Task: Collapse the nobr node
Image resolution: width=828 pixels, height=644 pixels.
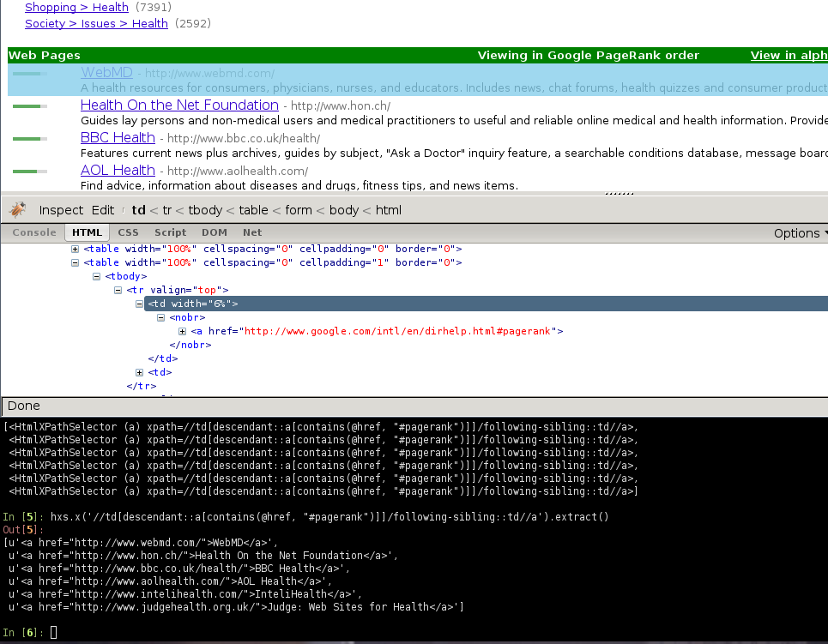Action: [161, 318]
